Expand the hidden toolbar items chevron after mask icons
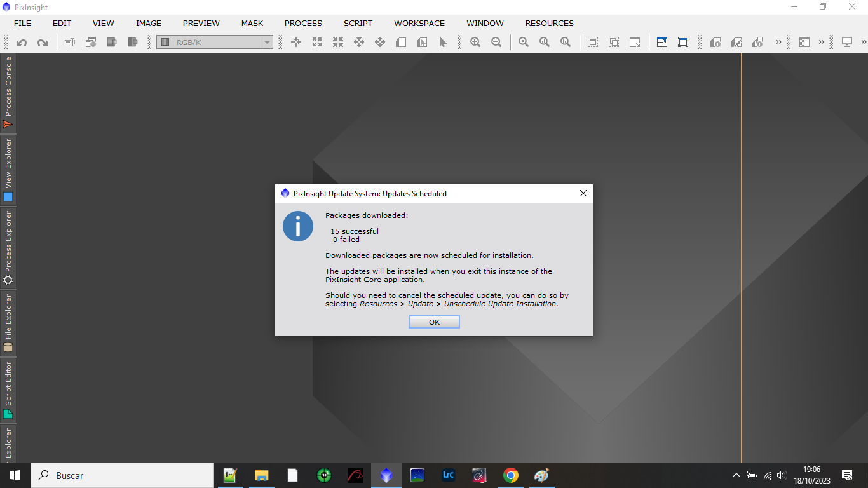The height and width of the screenshot is (488, 868). click(x=778, y=43)
